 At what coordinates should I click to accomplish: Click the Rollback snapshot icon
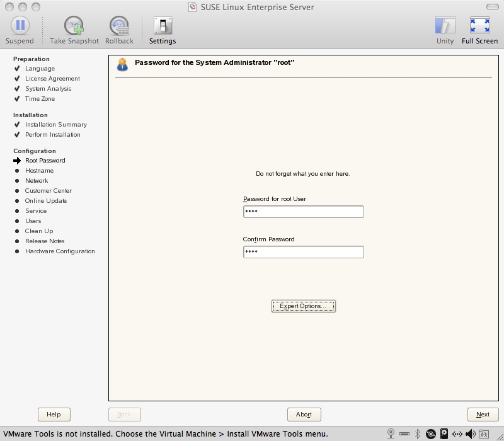tap(119, 25)
